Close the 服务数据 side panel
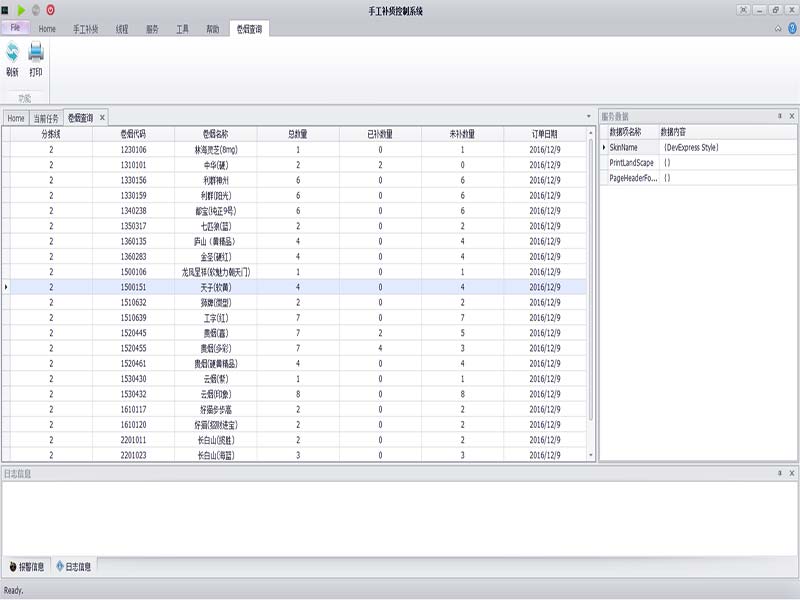Screen dimensions: 800x600 [x=791, y=116]
